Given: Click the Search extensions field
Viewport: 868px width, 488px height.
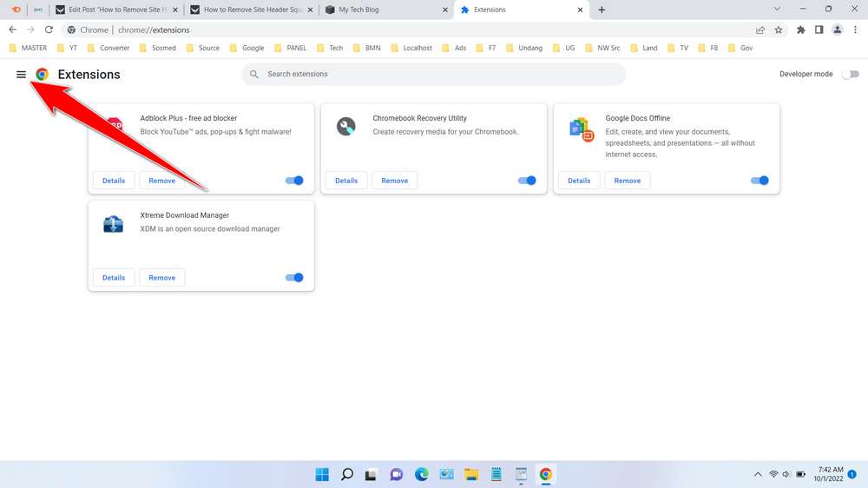Looking at the screenshot, I should point(434,74).
